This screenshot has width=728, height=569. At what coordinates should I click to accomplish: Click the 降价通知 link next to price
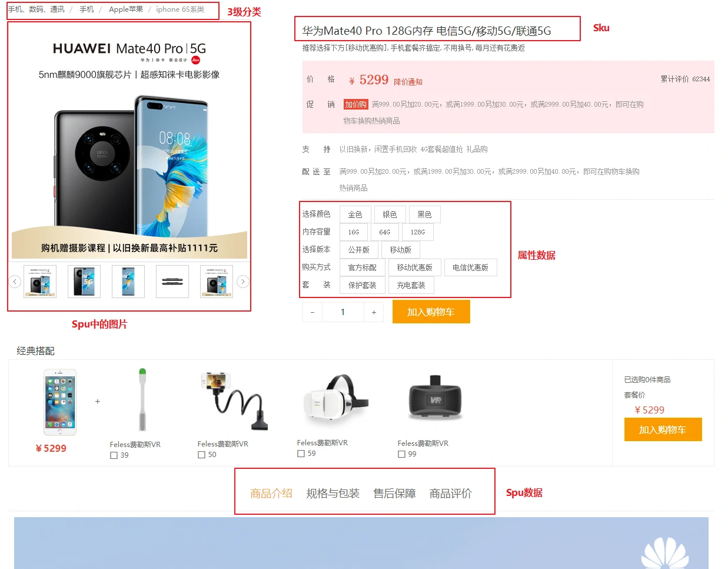pos(408,82)
